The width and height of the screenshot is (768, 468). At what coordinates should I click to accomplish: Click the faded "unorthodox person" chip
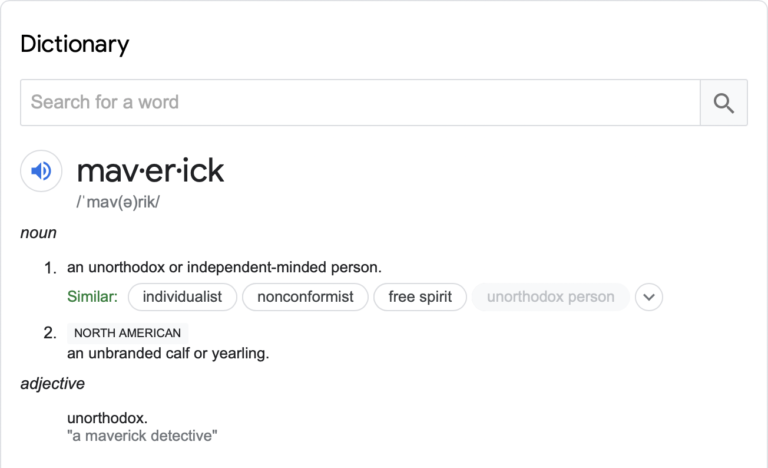pyautogui.click(x=550, y=297)
